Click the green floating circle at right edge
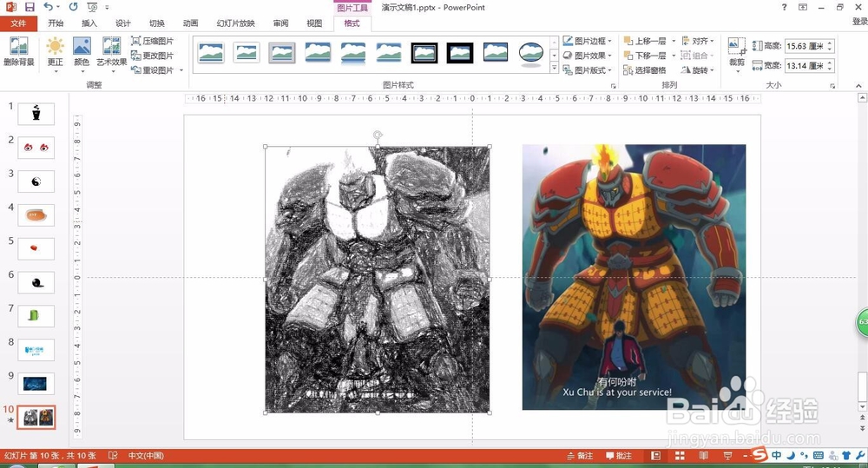 tap(863, 322)
